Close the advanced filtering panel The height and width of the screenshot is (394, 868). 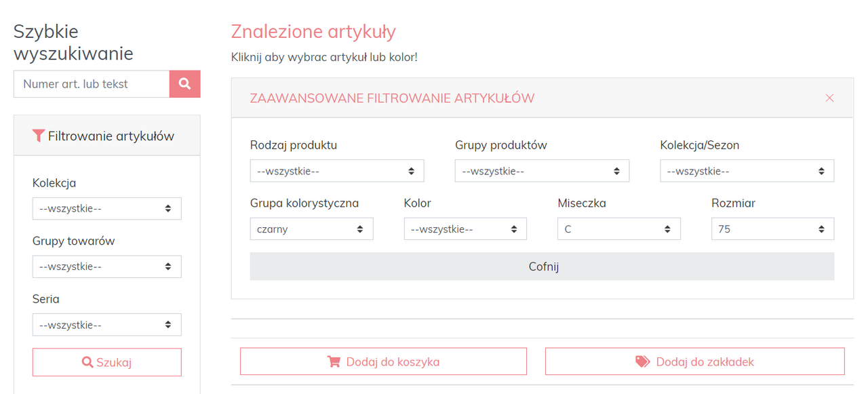pos(829,98)
